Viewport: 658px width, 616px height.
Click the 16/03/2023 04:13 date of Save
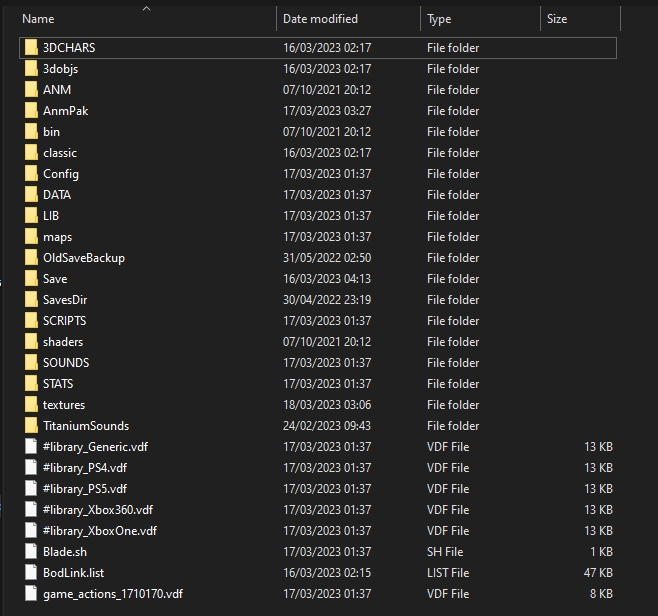tap(327, 279)
